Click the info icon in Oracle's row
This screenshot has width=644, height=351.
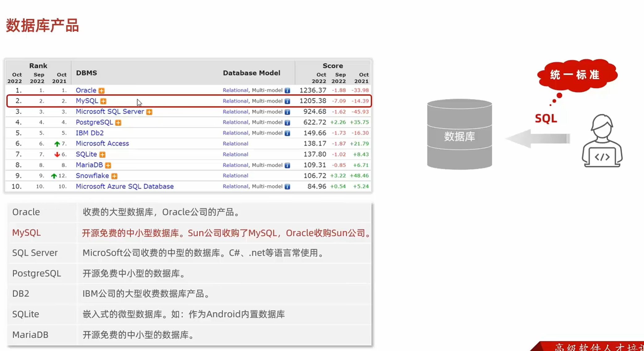coord(287,90)
